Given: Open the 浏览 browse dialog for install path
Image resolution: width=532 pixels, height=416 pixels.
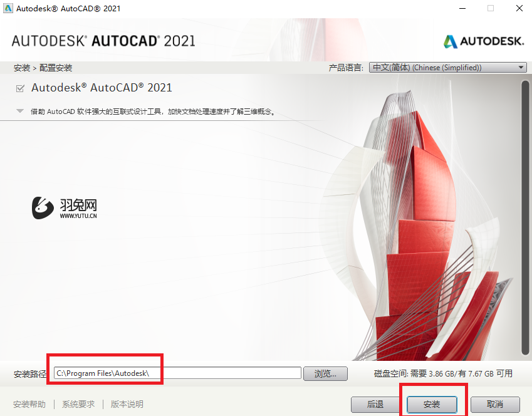Looking at the screenshot, I should point(325,373).
